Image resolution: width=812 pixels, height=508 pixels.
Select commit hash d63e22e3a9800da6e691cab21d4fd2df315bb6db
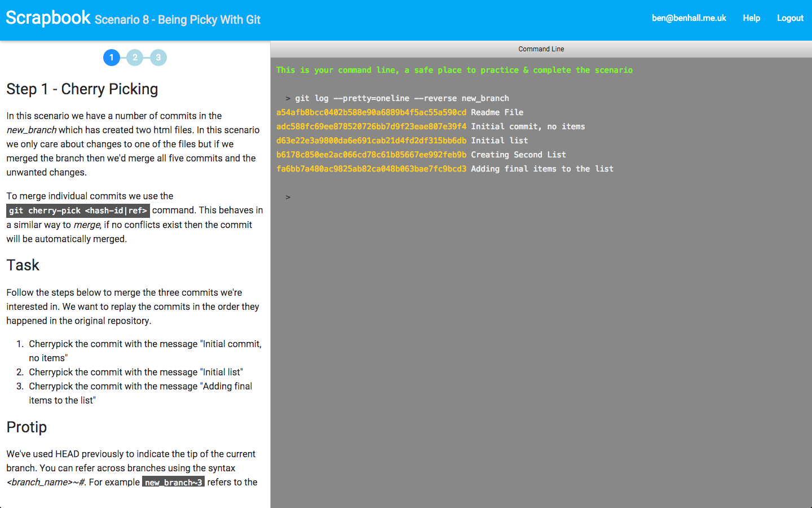click(371, 141)
